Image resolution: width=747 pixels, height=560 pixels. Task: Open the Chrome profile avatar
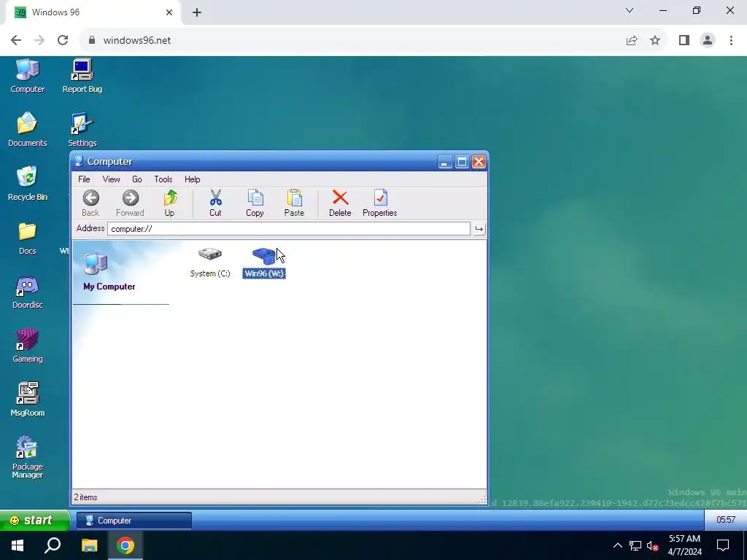[708, 41]
